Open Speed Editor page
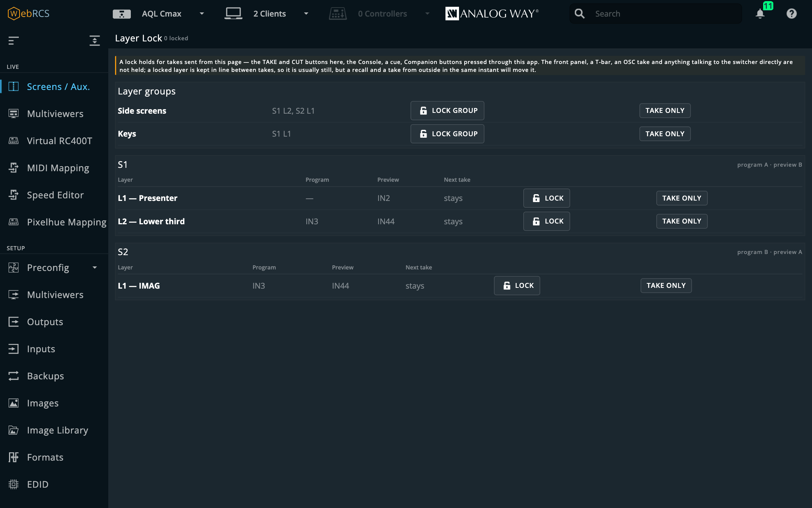Image resolution: width=812 pixels, height=508 pixels. pyautogui.click(x=54, y=195)
